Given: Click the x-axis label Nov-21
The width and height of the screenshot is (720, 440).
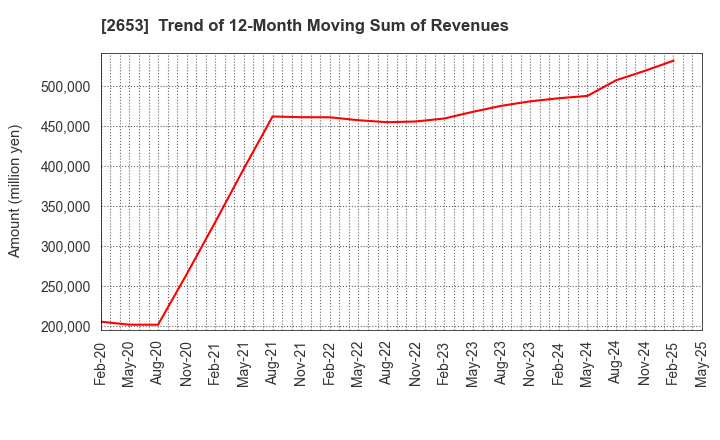Looking at the screenshot, I should [x=300, y=364].
